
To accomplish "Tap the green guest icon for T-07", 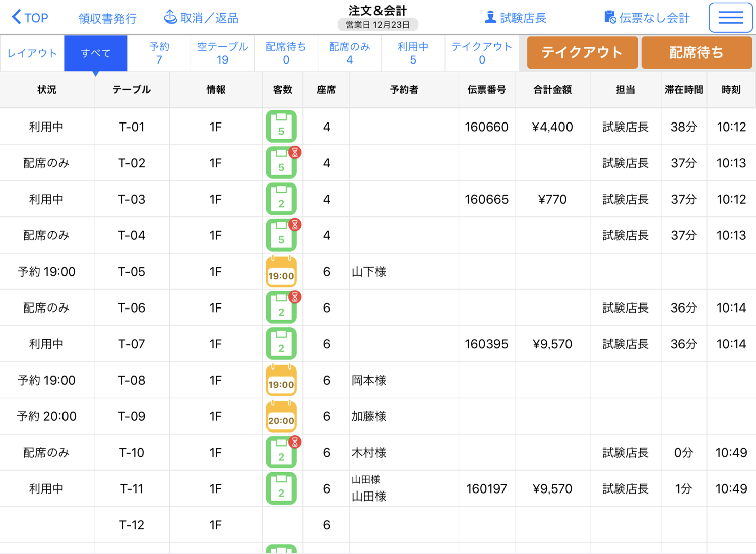I will tap(281, 344).
